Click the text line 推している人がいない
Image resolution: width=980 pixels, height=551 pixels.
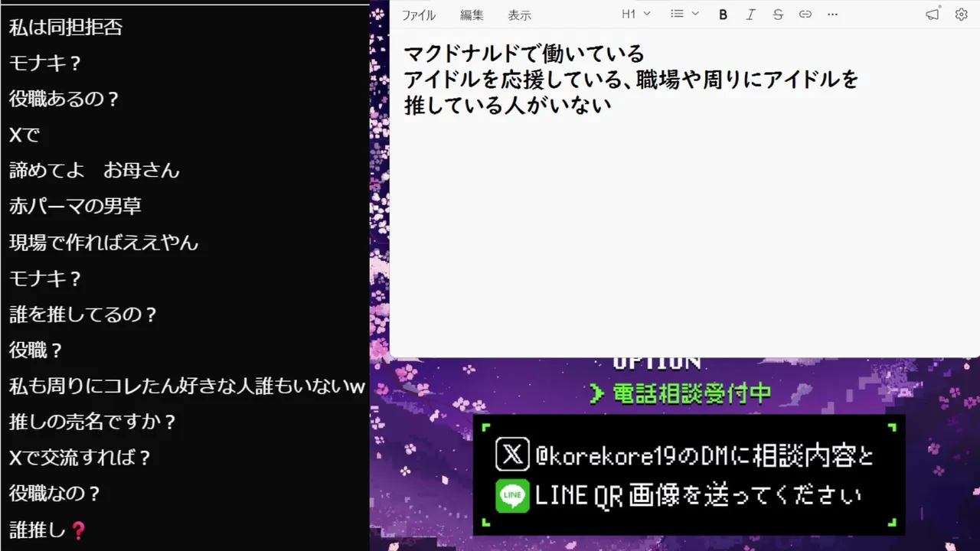click(508, 105)
